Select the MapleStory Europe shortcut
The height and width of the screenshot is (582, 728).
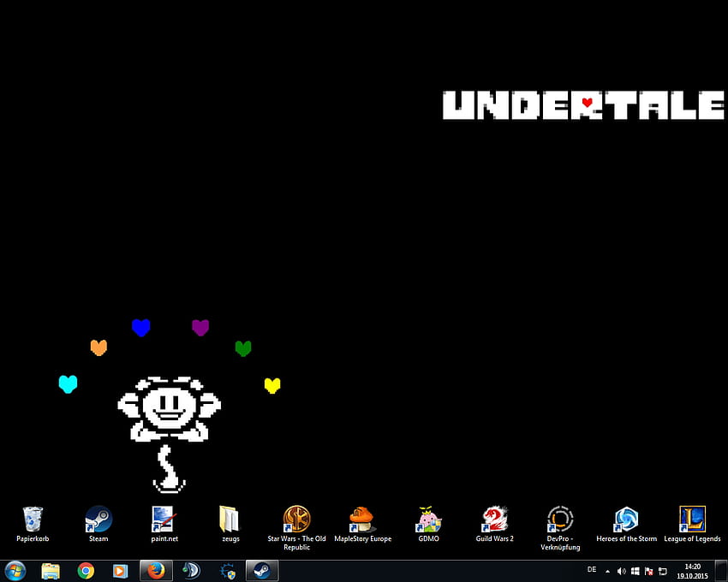362,525
